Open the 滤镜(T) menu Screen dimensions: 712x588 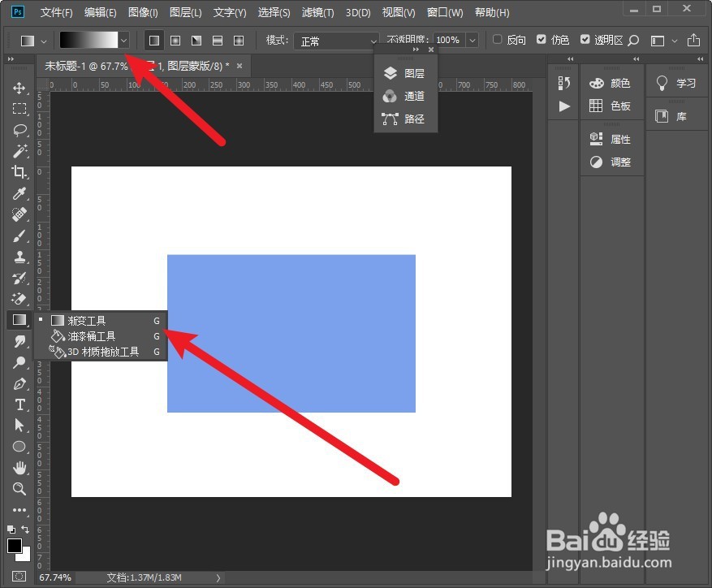[318, 12]
